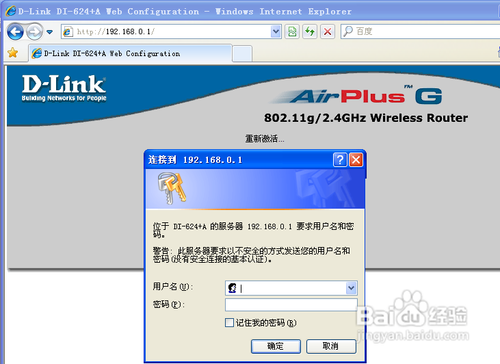
Task: Click the 密码 password input field
Action: [291, 305]
